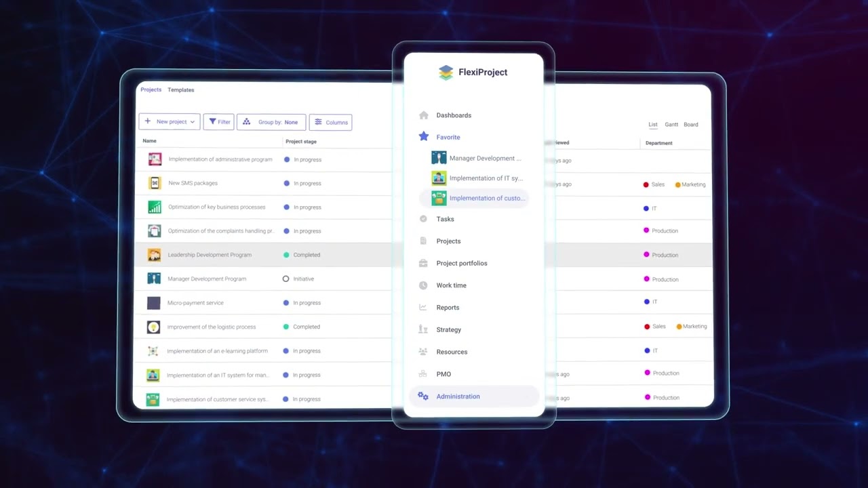Screen dimensions: 868x488
Task: Open Implementation of an e-learning platform project
Action: (x=218, y=351)
